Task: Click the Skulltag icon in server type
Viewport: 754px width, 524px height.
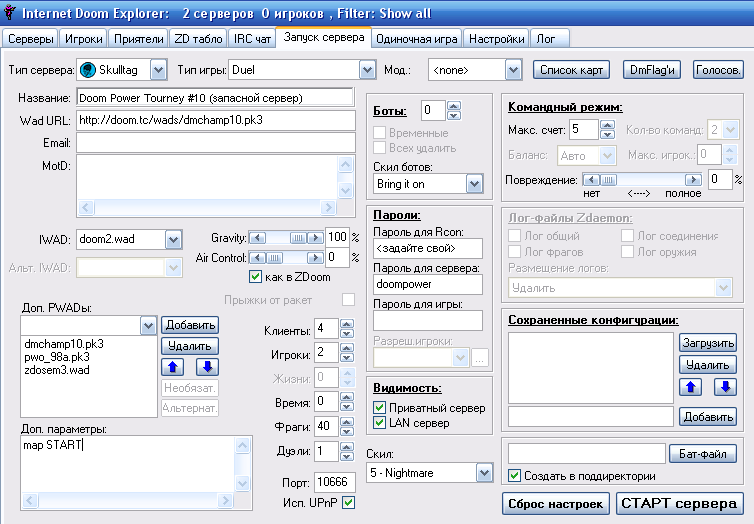Action: 87,70
